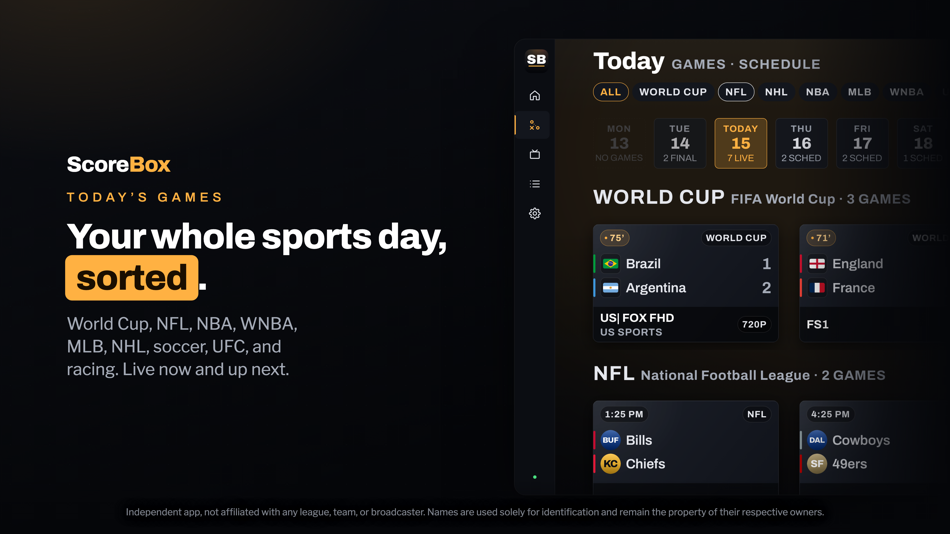Filter games by NFL chip
Viewport: 950px width, 534px height.
(x=736, y=92)
